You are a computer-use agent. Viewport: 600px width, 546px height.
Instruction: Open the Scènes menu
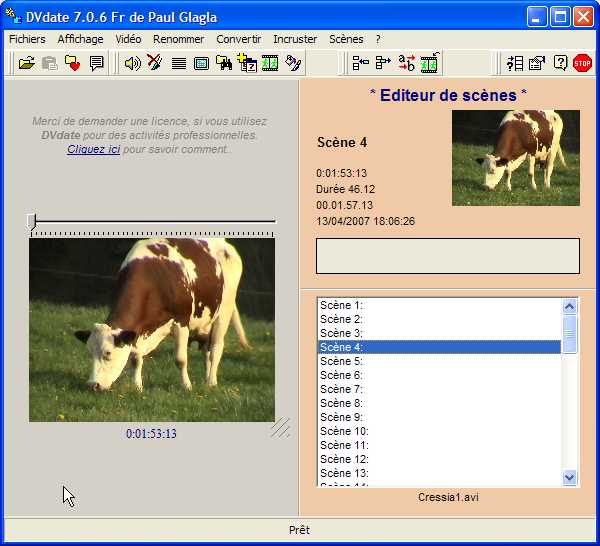coord(346,39)
